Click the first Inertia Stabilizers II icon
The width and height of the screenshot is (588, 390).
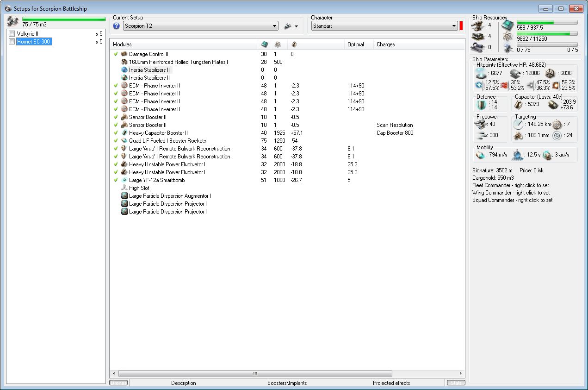tap(124, 70)
